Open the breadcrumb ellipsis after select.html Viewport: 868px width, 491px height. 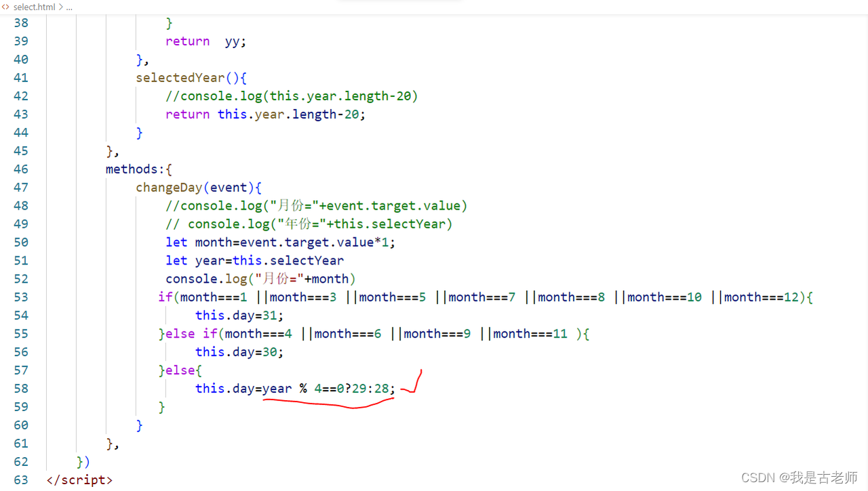(69, 7)
